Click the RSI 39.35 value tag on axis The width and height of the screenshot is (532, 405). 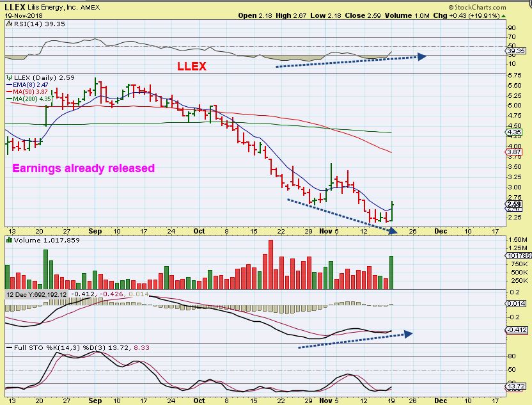click(516, 51)
